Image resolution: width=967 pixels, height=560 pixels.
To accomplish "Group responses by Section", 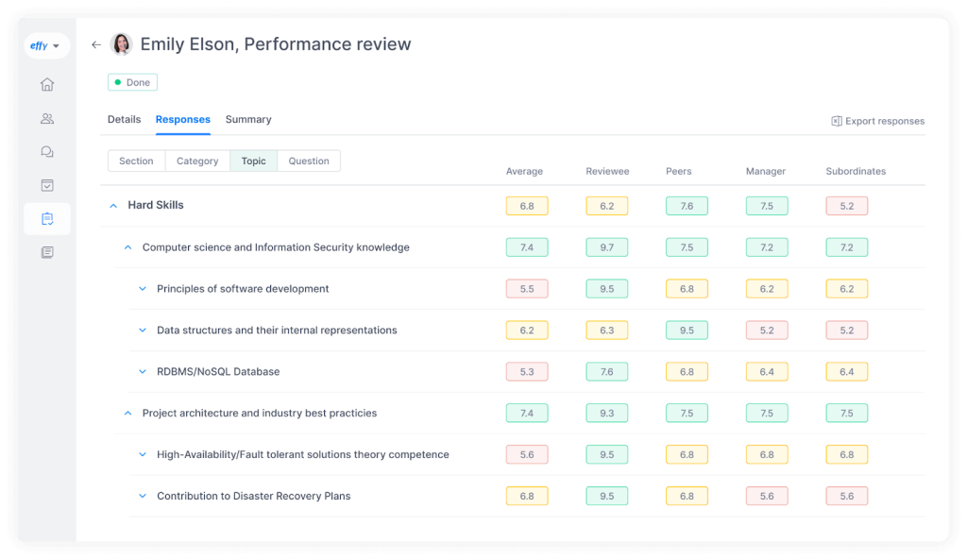I will 136,161.
